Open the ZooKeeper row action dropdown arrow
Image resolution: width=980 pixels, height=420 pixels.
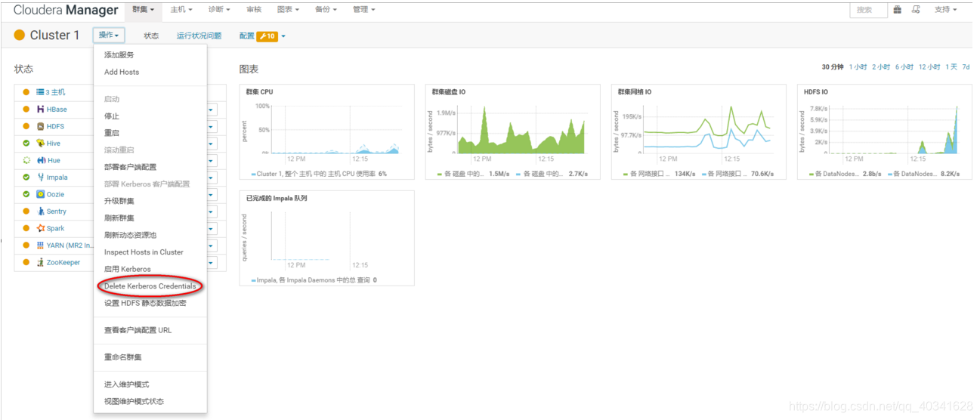[x=212, y=263]
